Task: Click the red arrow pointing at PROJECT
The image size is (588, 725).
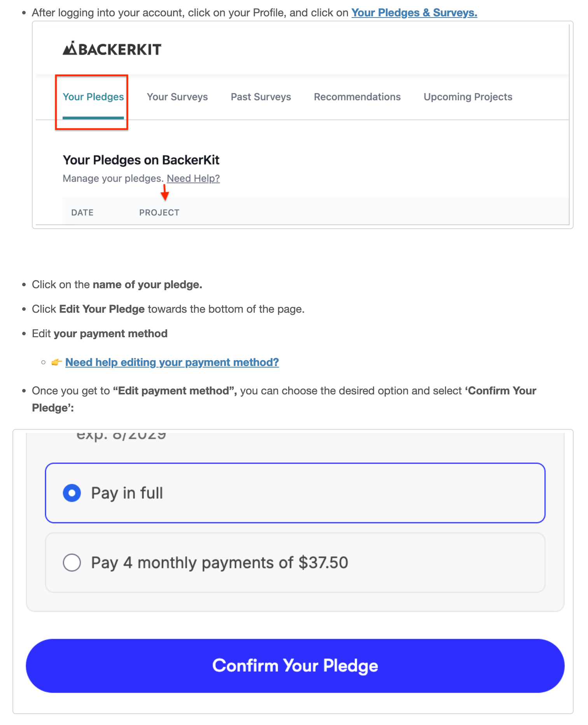Action: tap(165, 193)
